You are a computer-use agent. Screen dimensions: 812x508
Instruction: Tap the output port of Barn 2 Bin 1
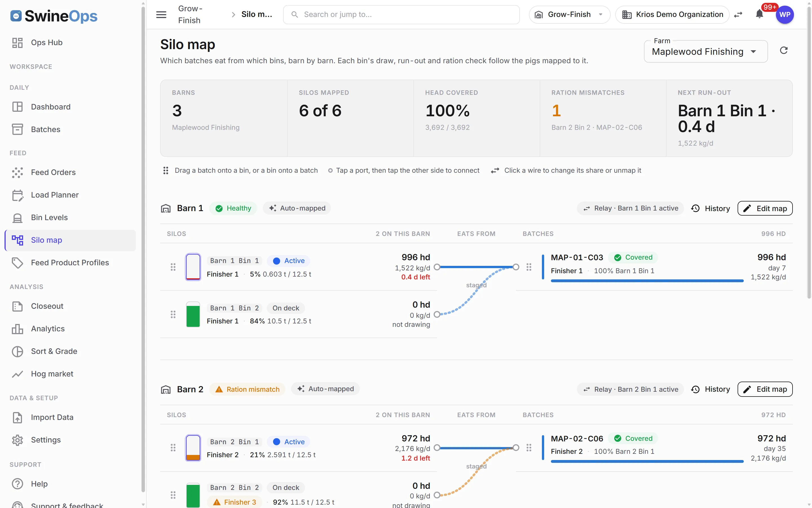coord(437,448)
